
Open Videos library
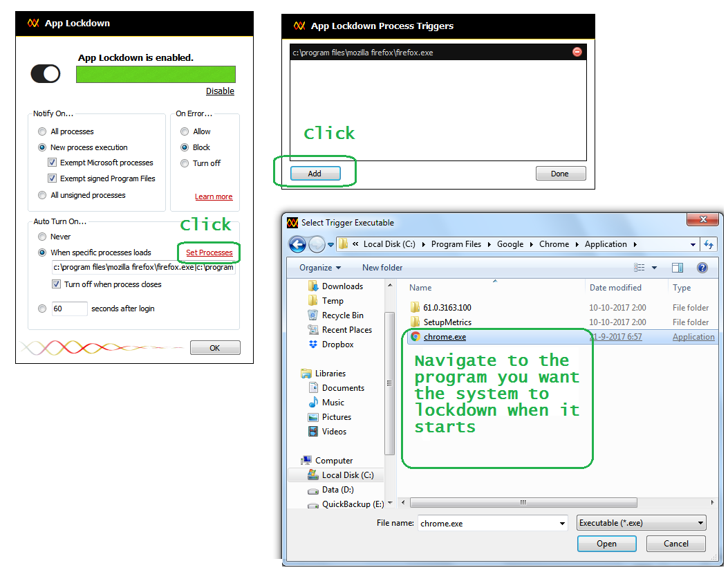tap(334, 431)
